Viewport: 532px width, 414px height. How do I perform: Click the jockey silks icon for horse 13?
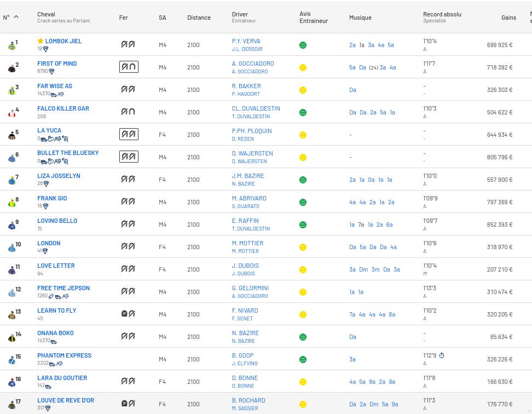[12, 315]
